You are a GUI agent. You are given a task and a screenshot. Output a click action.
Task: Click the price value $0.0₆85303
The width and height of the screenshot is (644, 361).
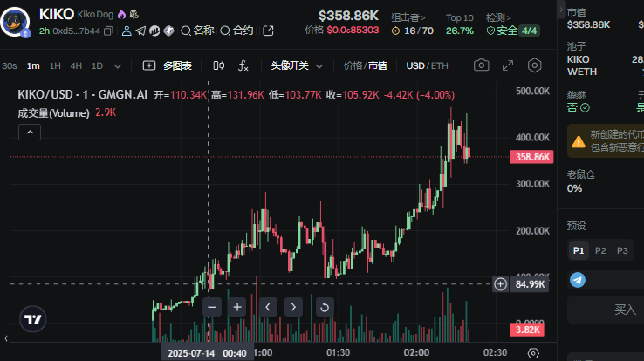pos(353,31)
